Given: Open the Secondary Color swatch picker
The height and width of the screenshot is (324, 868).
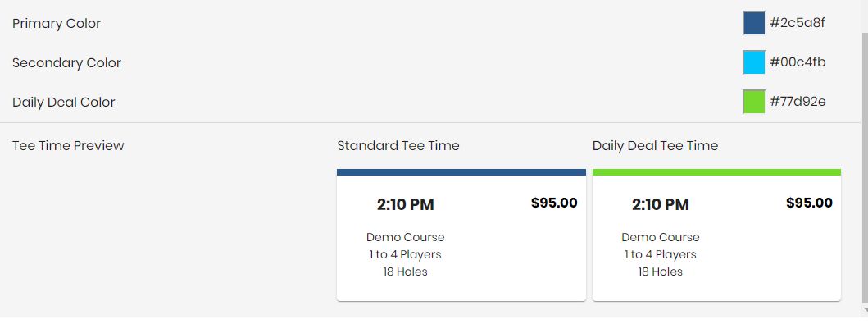Looking at the screenshot, I should tap(754, 62).
